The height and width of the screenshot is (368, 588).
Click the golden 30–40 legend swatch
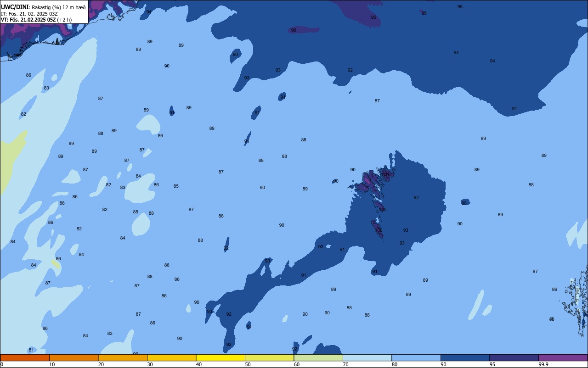pyautogui.click(x=171, y=357)
